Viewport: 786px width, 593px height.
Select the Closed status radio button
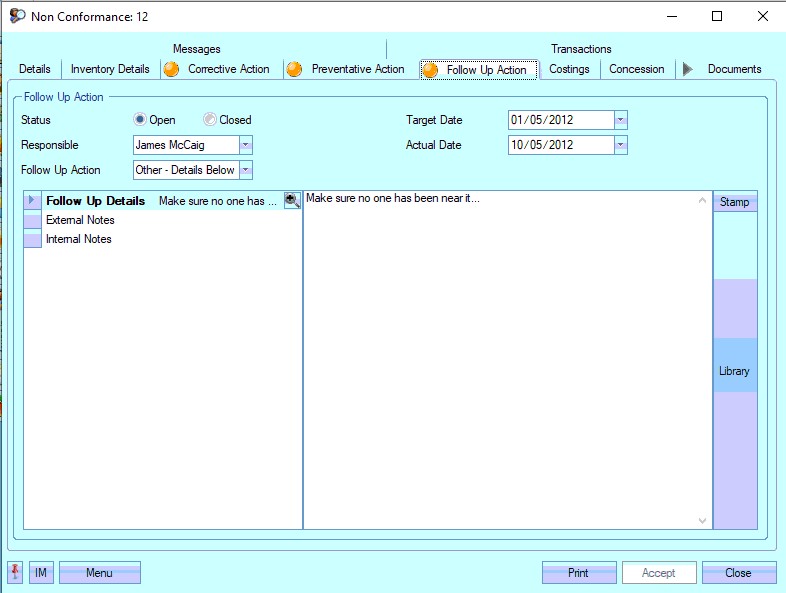[210, 120]
